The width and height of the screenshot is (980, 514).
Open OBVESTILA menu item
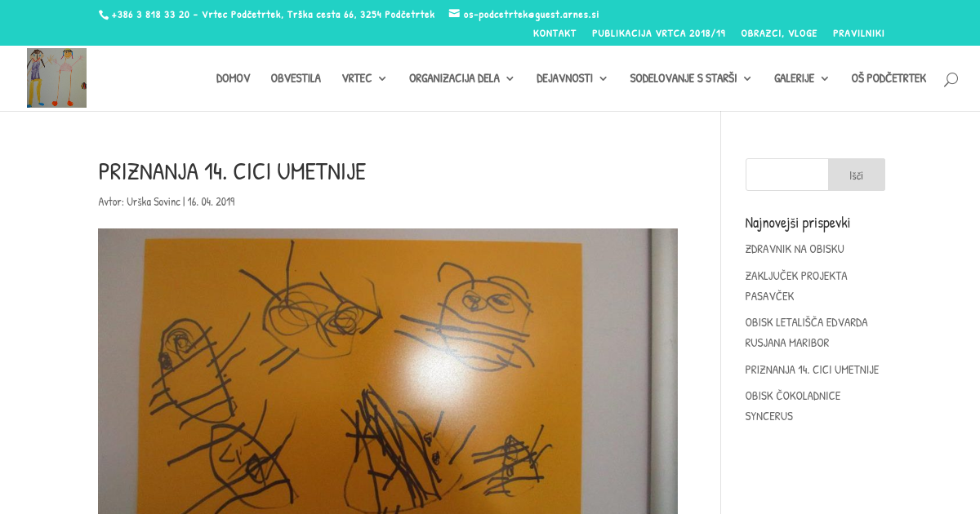[296, 78]
